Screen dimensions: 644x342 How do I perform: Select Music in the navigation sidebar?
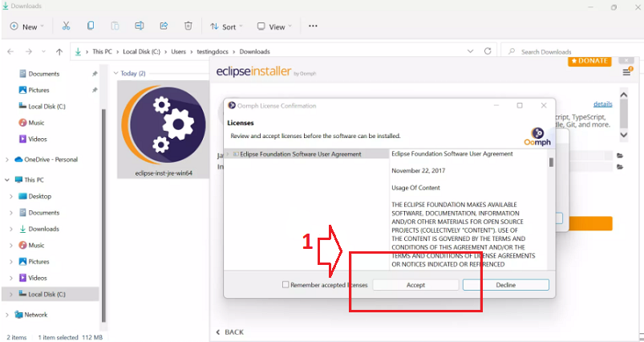pyautogui.click(x=36, y=123)
